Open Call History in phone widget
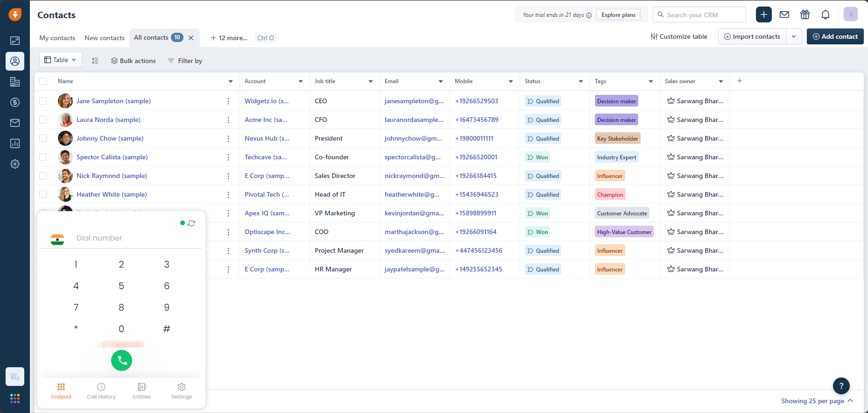This screenshot has height=413, width=868. [101, 391]
